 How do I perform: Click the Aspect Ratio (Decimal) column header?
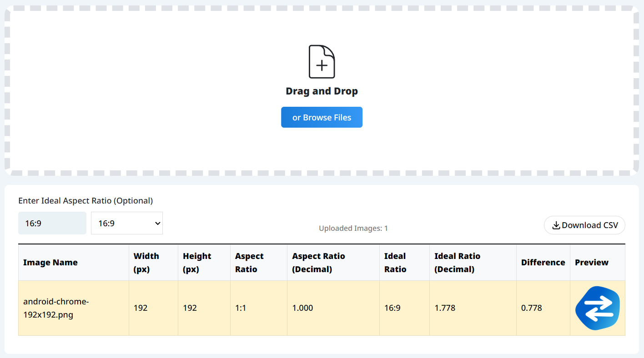[333, 263]
